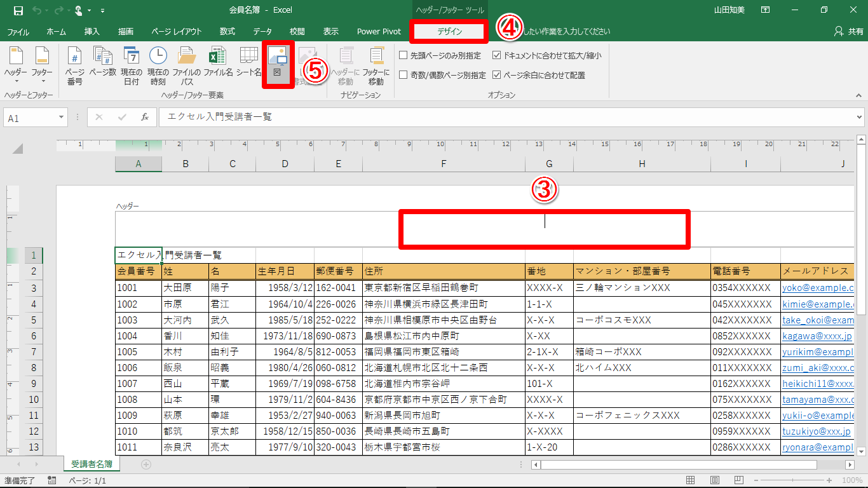The image size is (868, 488).
Task: Add 現在の日付 to the header
Action: point(131,65)
